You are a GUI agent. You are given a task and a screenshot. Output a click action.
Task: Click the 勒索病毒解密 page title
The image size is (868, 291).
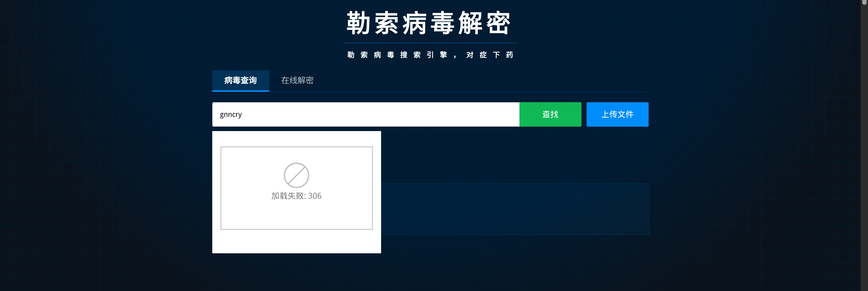429,23
